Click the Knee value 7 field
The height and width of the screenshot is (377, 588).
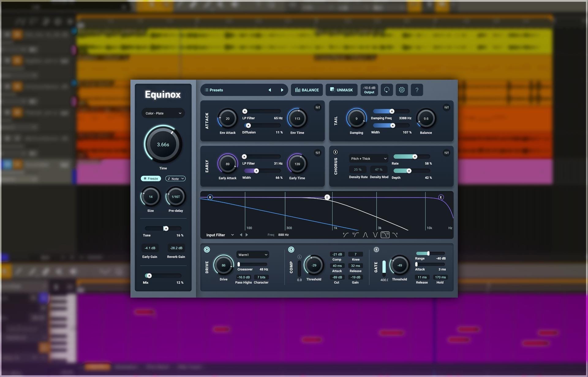coord(356,254)
